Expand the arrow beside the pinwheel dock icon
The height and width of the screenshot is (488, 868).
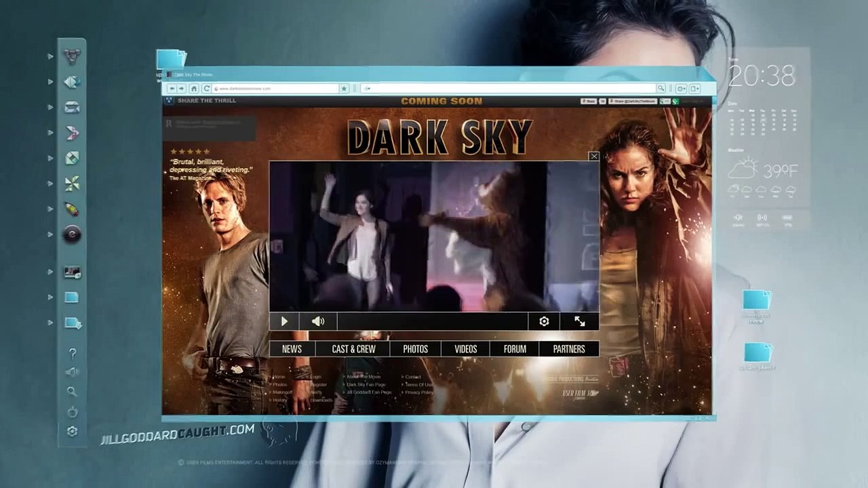(x=50, y=184)
